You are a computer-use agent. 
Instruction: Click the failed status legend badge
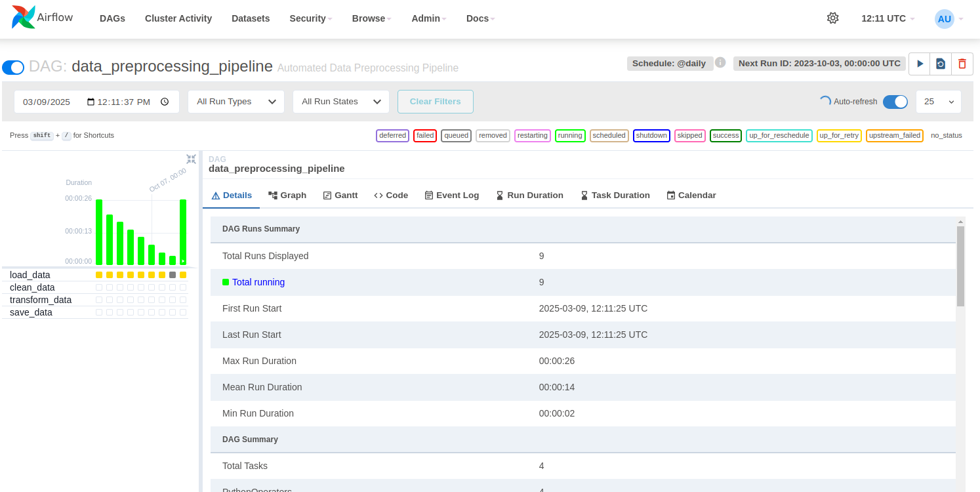pyautogui.click(x=425, y=136)
